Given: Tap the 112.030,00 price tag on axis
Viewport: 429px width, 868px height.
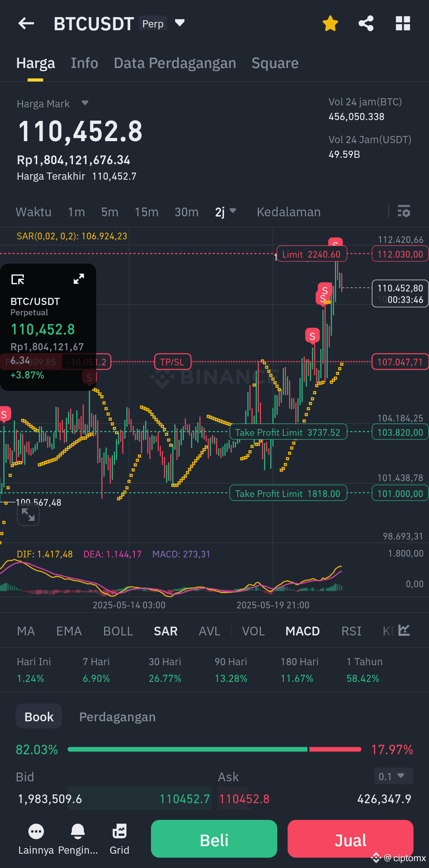Looking at the screenshot, I should [x=400, y=254].
